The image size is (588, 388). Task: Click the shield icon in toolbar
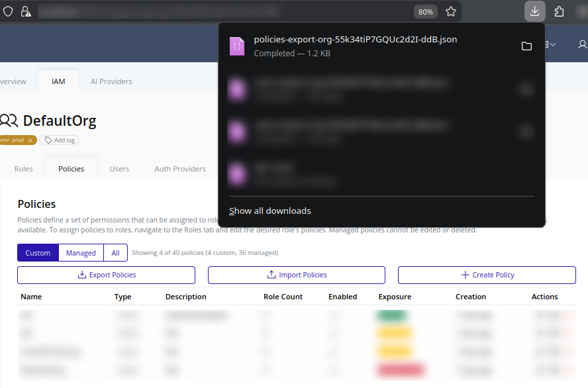click(7, 11)
